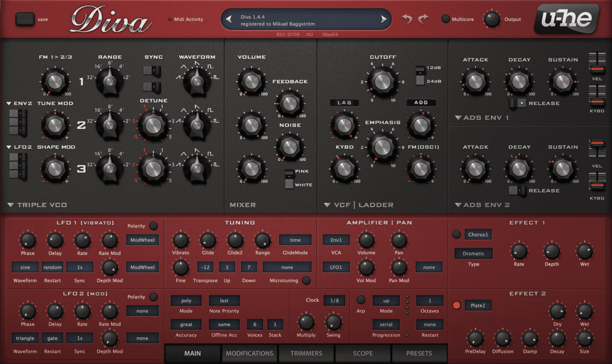This screenshot has width=612, height=364.
Task: Click the filter Emphasis knob
Action: point(382,147)
